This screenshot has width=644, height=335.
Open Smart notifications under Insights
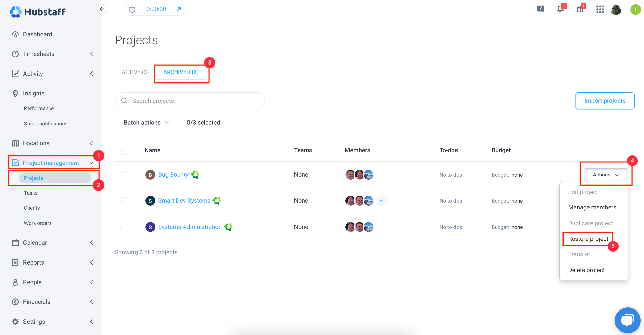tap(46, 124)
